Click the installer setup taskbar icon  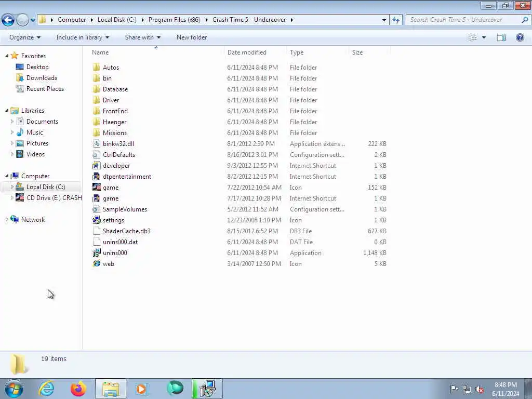coord(207,389)
